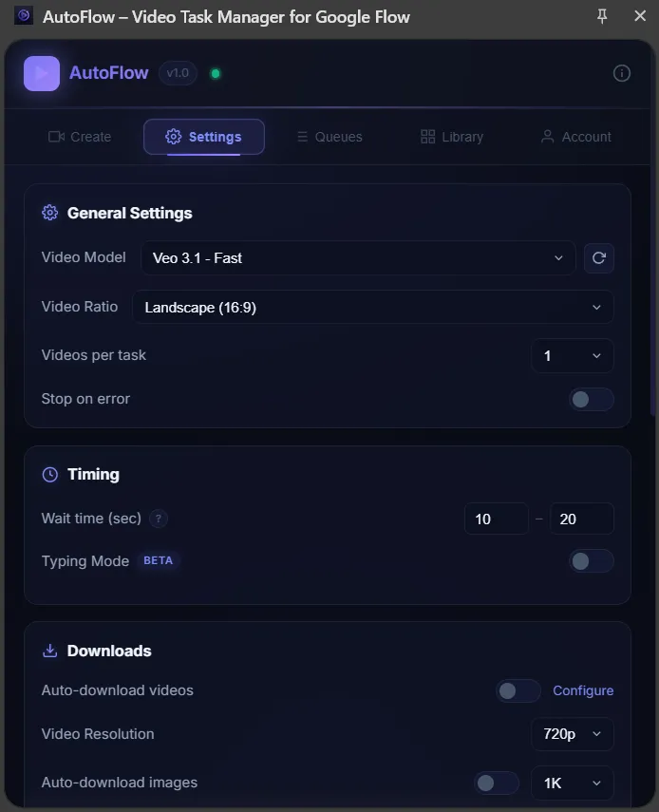
Task: Turn on Typing Mode
Action: click(591, 561)
